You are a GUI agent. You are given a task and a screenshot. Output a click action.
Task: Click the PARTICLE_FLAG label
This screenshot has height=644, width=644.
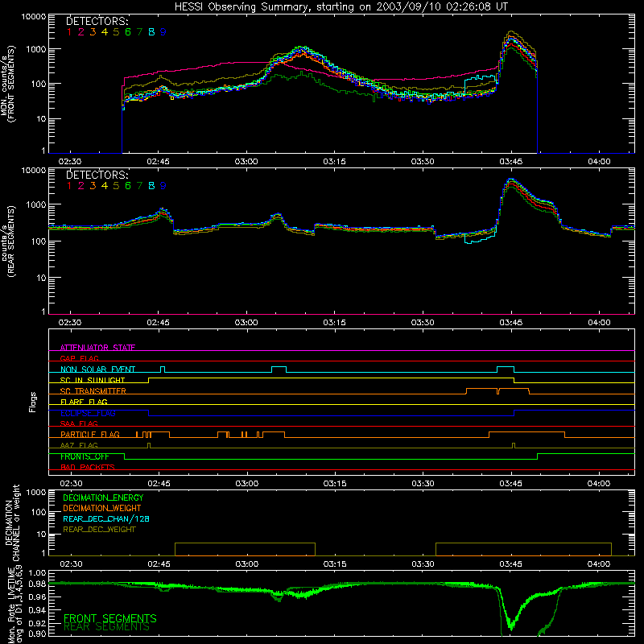click(x=90, y=435)
